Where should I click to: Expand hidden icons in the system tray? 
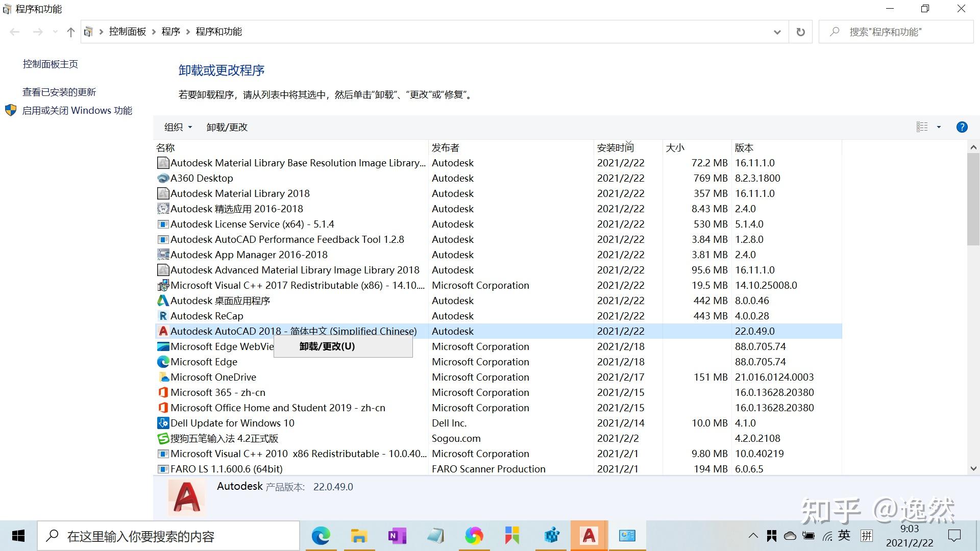click(x=753, y=536)
